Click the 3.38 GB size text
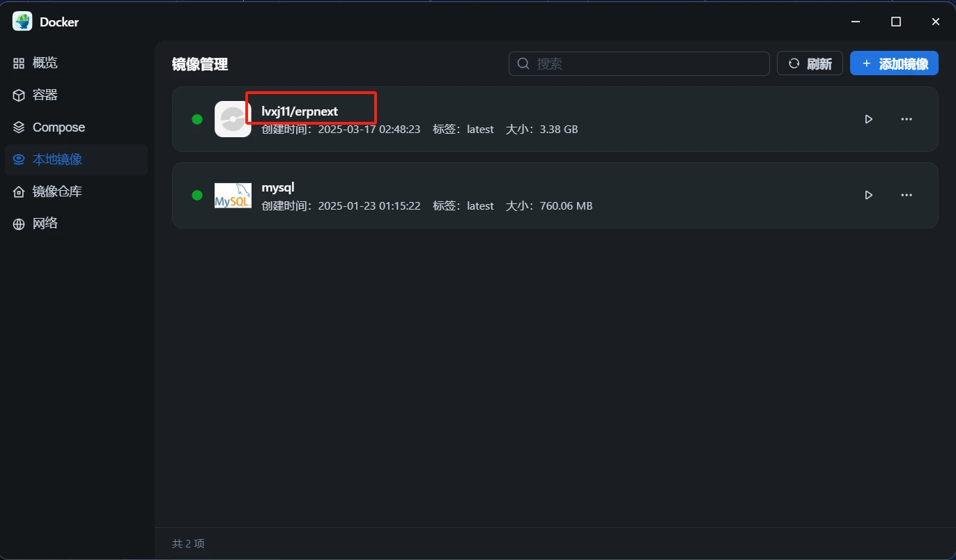Viewport: 956px width, 560px height. pyautogui.click(x=559, y=130)
